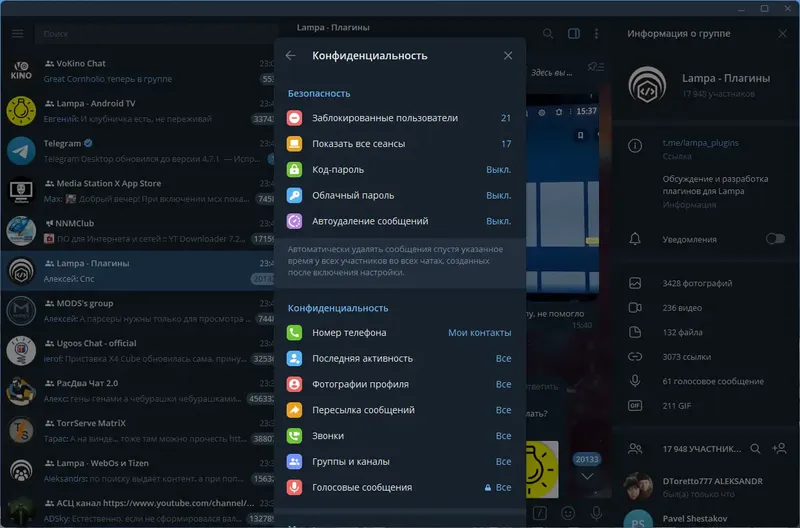The image size is (800, 528).
Task: Click the emoji smiley icon in message bar
Action: (x=568, y=513)
